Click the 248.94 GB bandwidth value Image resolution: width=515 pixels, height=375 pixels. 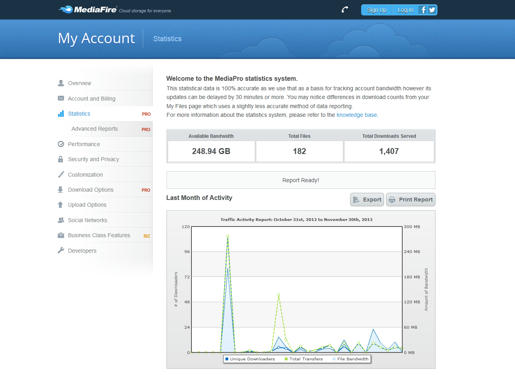click(x=211, y=151)
